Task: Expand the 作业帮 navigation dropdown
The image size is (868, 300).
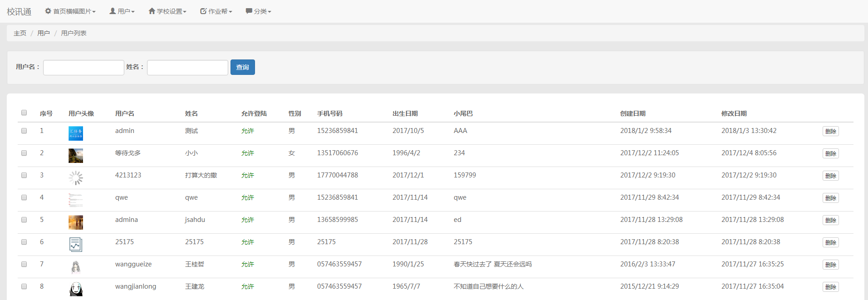Action: coord(216,11)
